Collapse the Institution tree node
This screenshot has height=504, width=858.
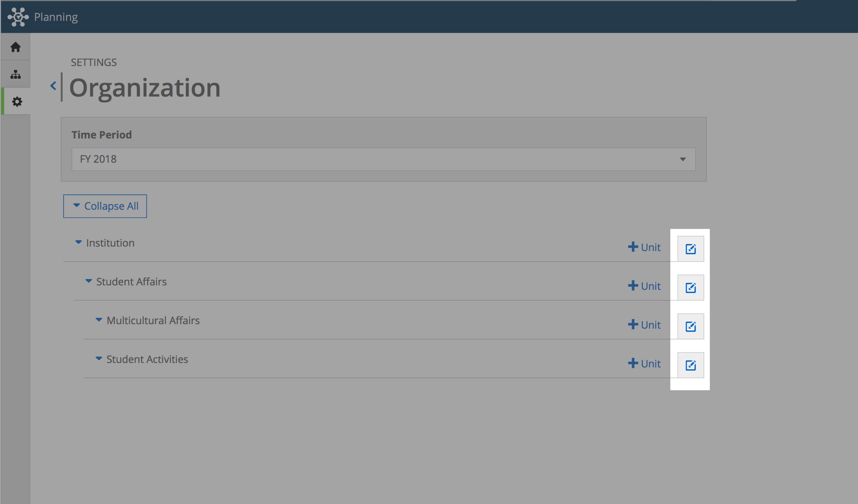coord(78,243)
